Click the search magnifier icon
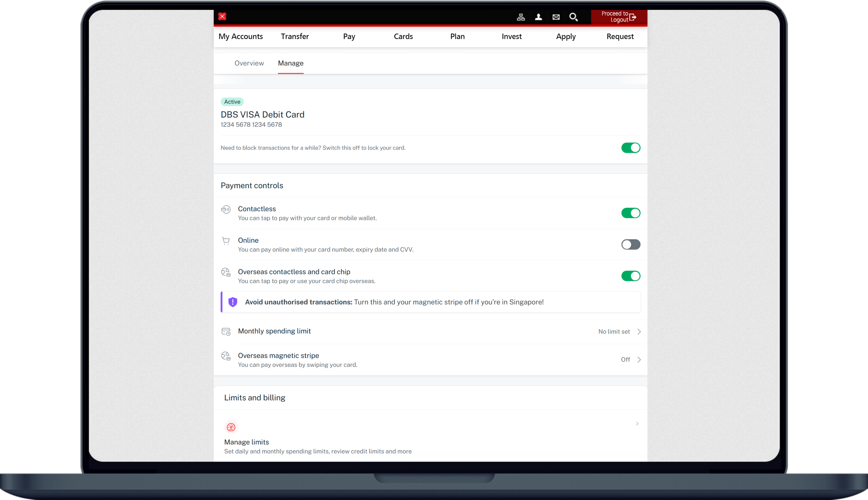The width and height of the screenshot is (868, 500). coord(573,17)
